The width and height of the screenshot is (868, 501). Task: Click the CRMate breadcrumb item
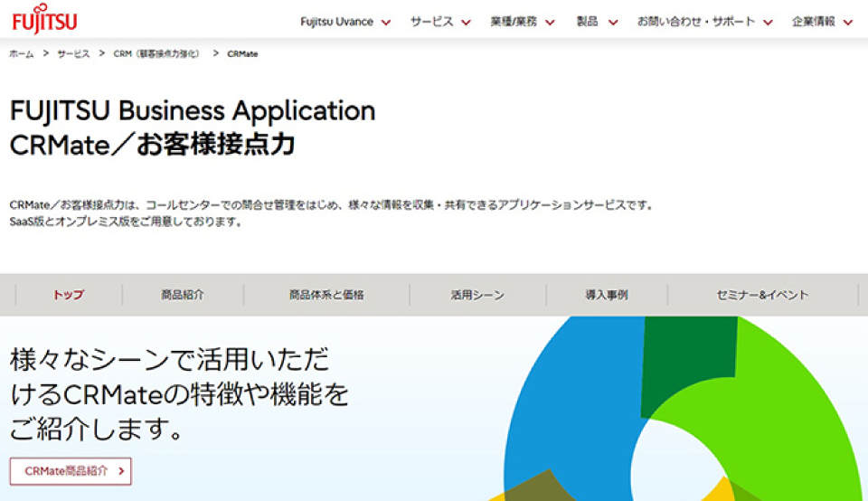point(242,53)
